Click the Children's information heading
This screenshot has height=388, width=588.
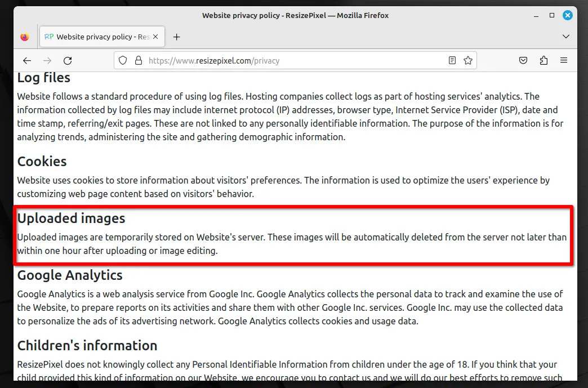pyautogui.click(x=87, y=346)
